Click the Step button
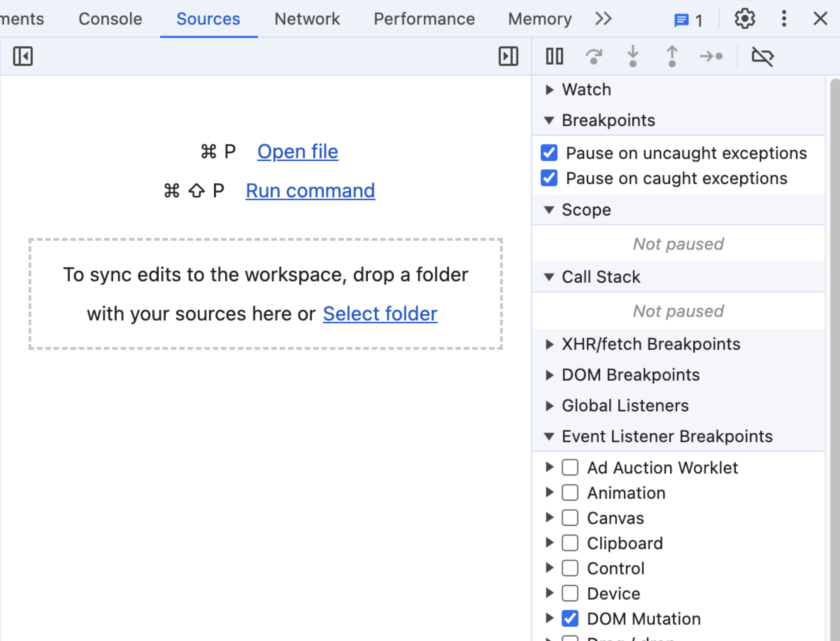 coord(711,56)
